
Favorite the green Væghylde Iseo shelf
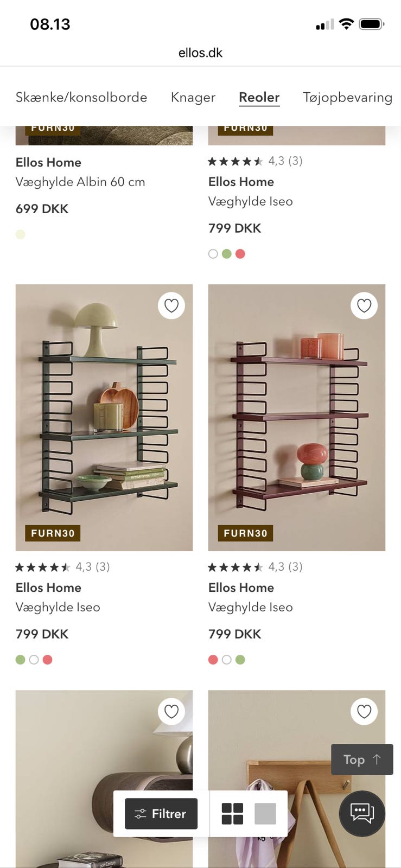(171, 306)
